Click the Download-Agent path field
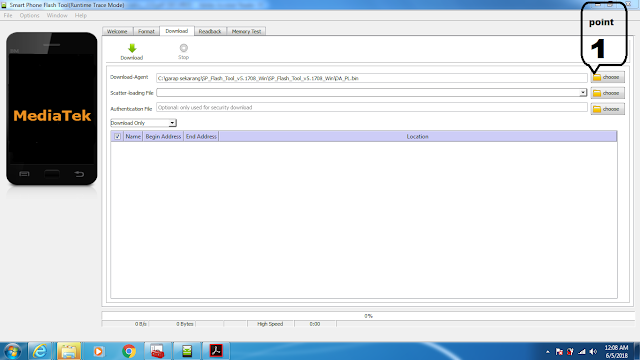Viewport: 640px width, 360px height. 371,78
